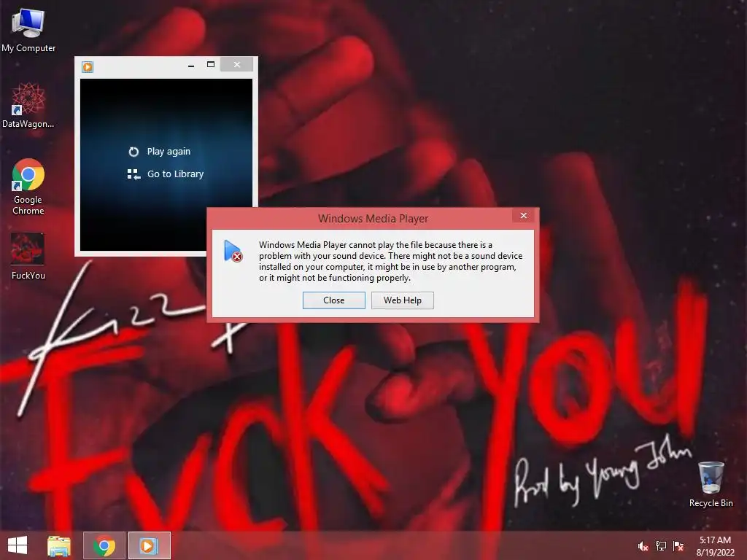The height and width of the screenshot is (560, 747).
Task: Click the media player title bar icon
Action: tap(88, 66)
